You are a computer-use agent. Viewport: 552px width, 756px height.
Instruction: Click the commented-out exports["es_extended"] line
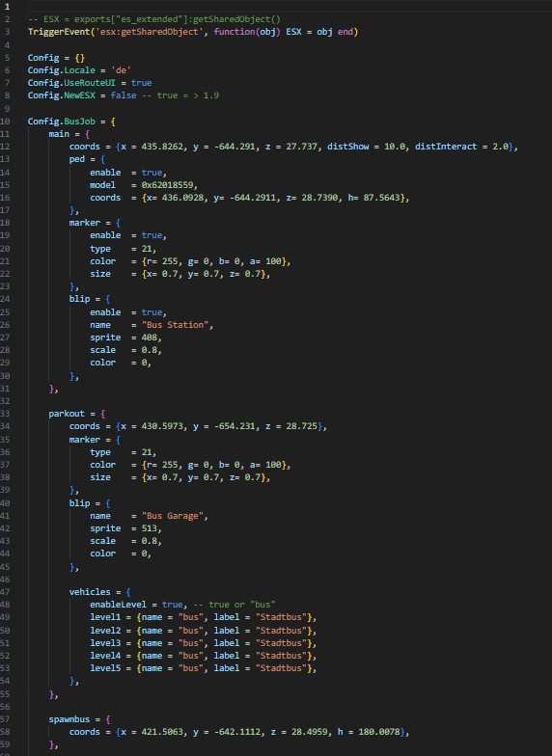click(x=154, y=19)
